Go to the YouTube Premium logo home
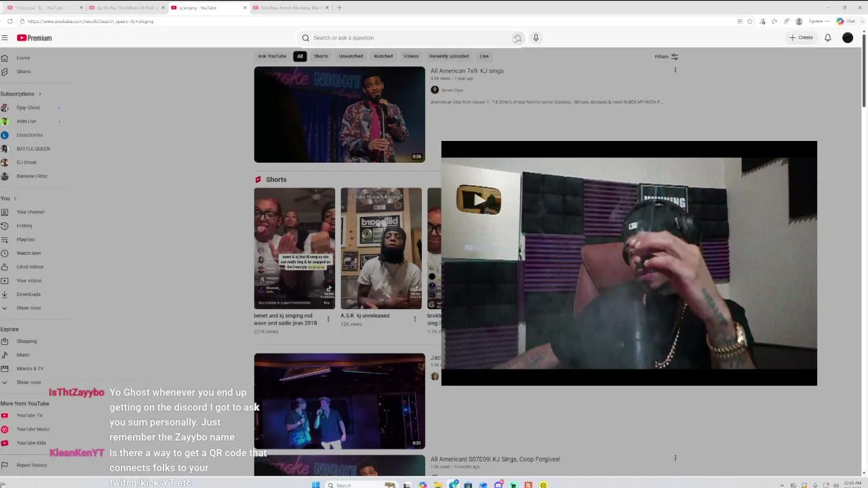 35,38
